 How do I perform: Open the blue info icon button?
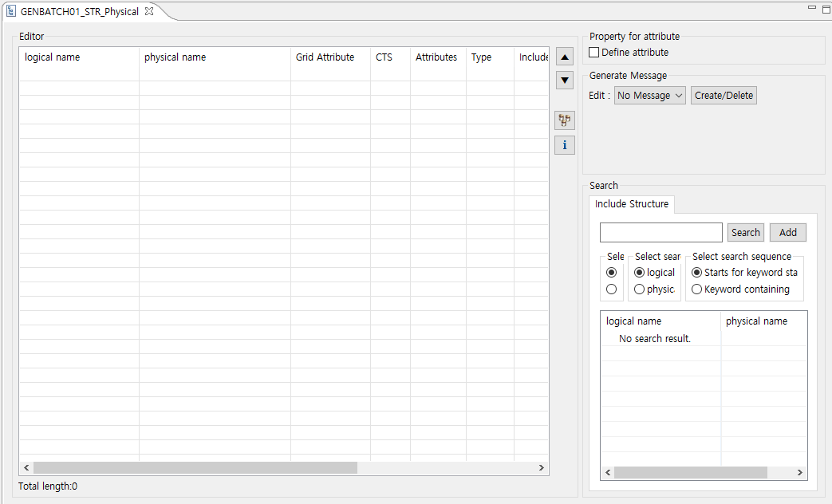tap(565, 145)
